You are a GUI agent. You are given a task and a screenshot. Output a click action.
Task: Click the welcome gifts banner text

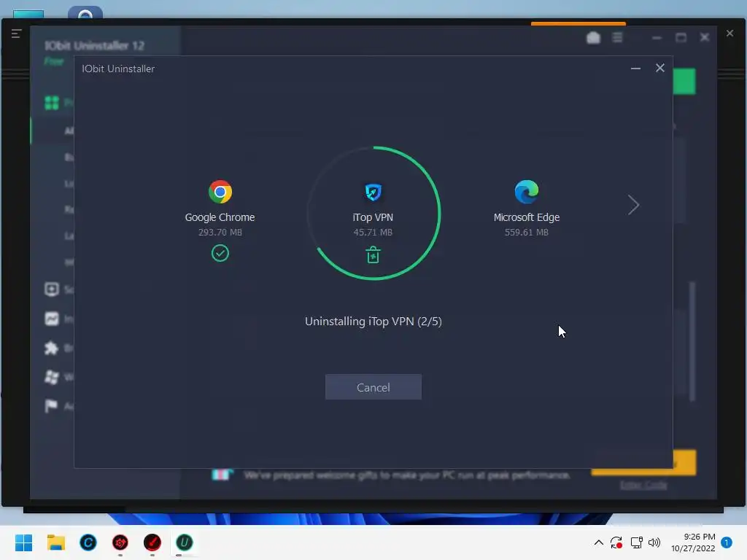pyautogui.click(x=407, y=475)
